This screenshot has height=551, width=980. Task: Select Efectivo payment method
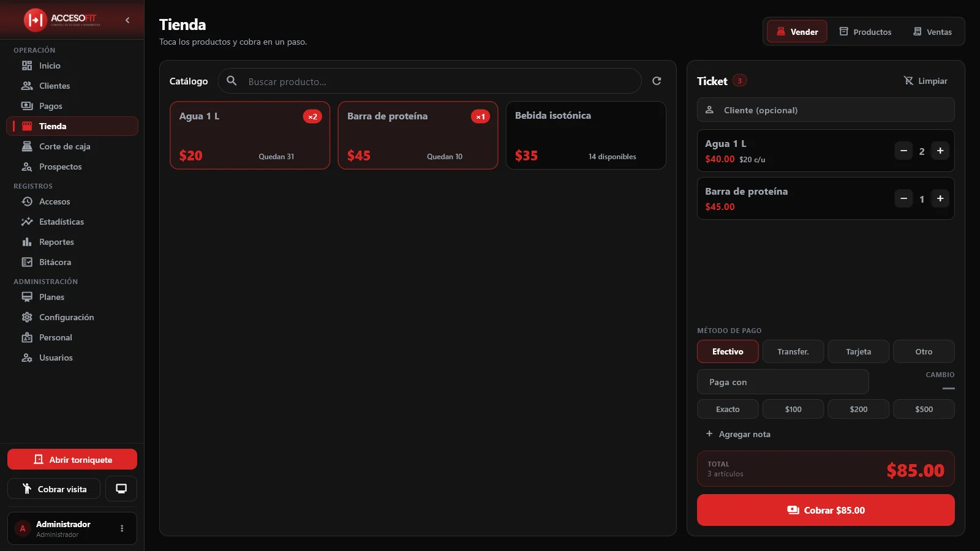(x=728, y=351)
